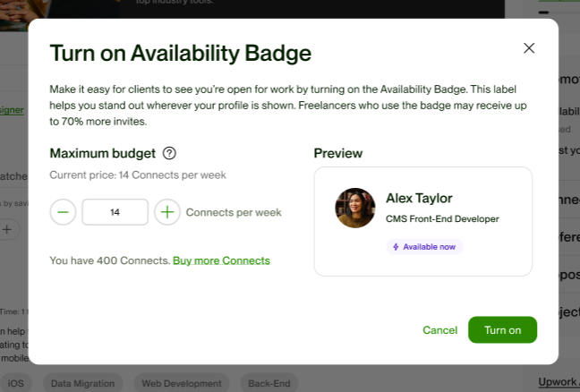Click the lightning bolt icon in badge
This screenshot has width=580, height=392.
[x=397, y=246]
